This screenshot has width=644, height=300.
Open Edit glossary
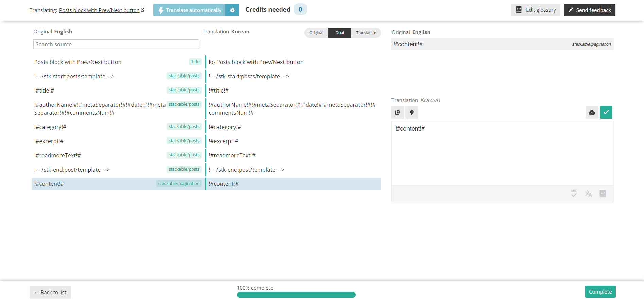tap(536, 10)
